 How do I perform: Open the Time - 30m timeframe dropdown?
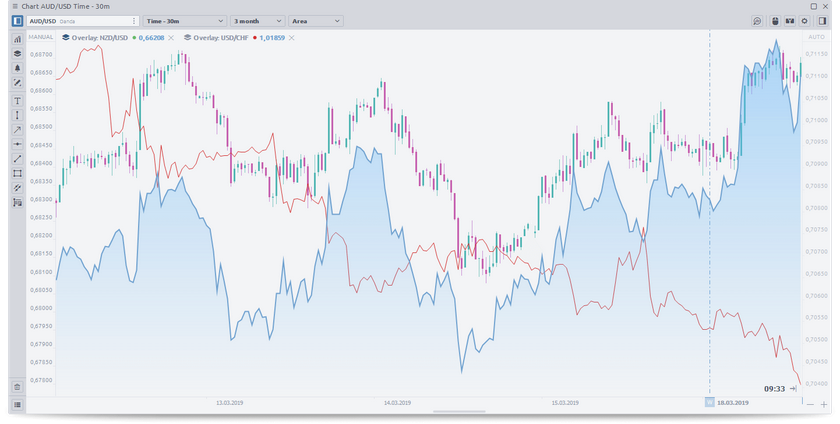point(183,21)
